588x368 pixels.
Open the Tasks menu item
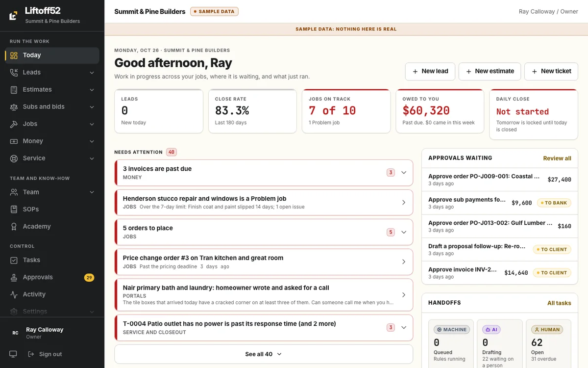pyautogui.click(x=52, y=260)
